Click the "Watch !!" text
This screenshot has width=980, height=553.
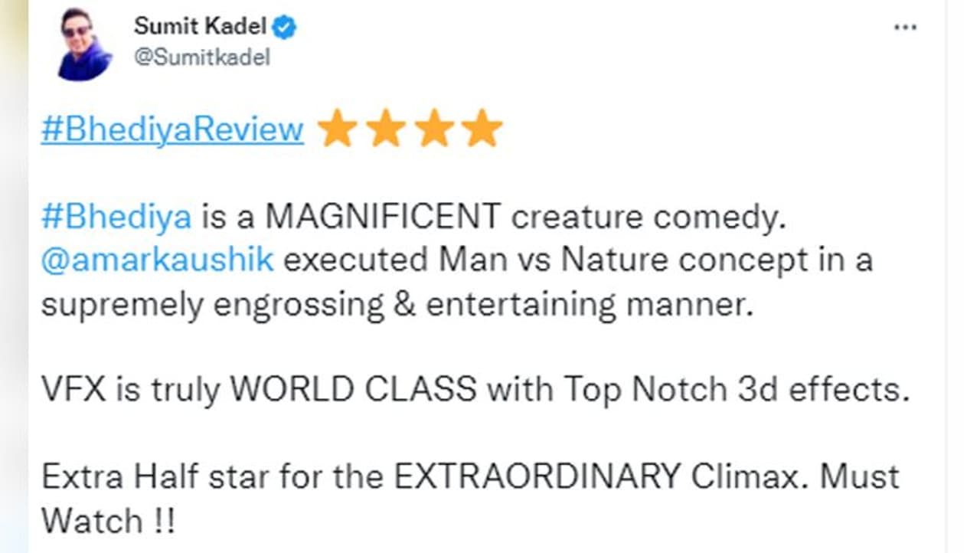coord(107,521)
